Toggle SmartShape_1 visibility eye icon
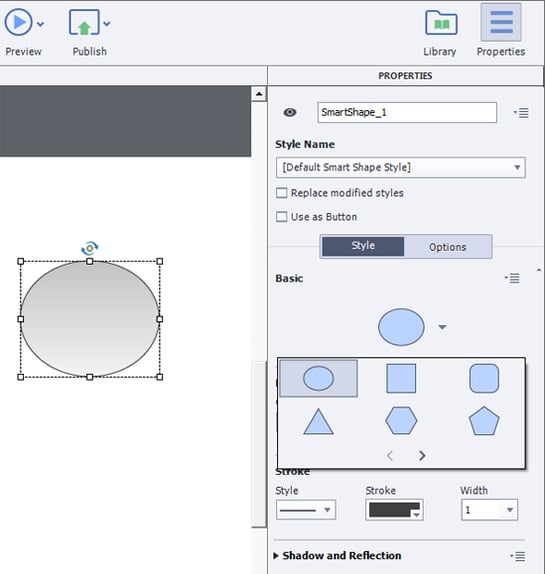545x574 pixels. [x=290, y=112]
